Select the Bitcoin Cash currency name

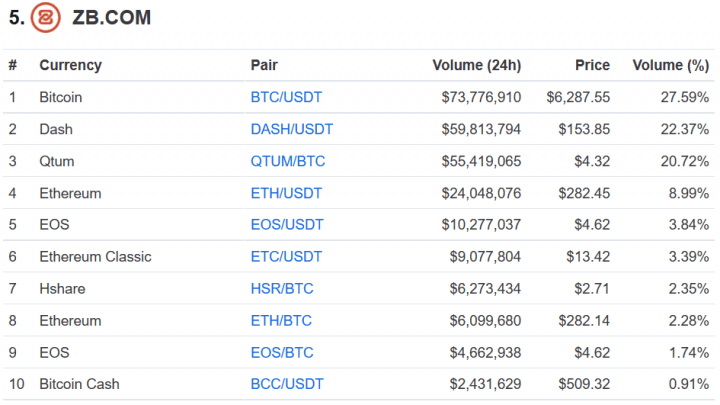[79, 384]
